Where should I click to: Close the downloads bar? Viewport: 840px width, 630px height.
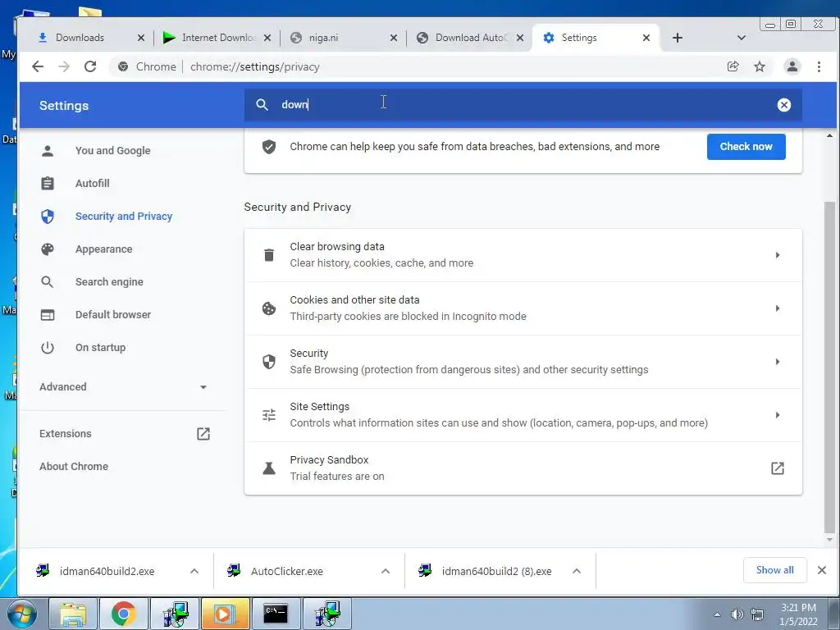(822, 570)
